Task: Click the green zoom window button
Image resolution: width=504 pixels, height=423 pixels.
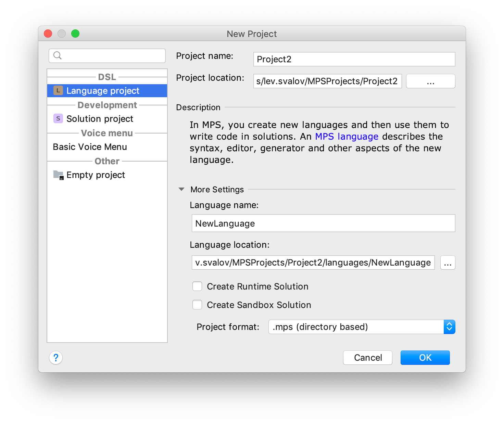Action: (x=75, y=34)
